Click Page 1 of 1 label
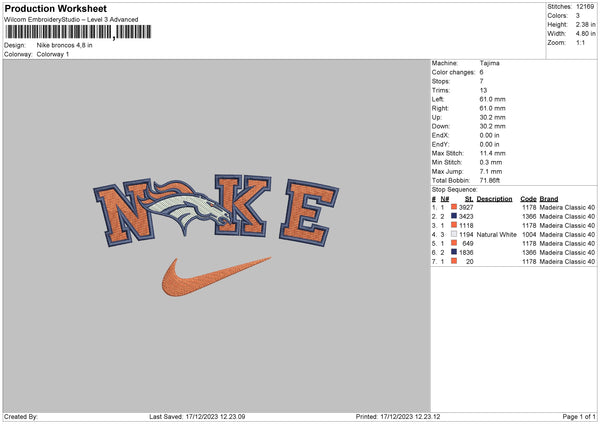 579,416
